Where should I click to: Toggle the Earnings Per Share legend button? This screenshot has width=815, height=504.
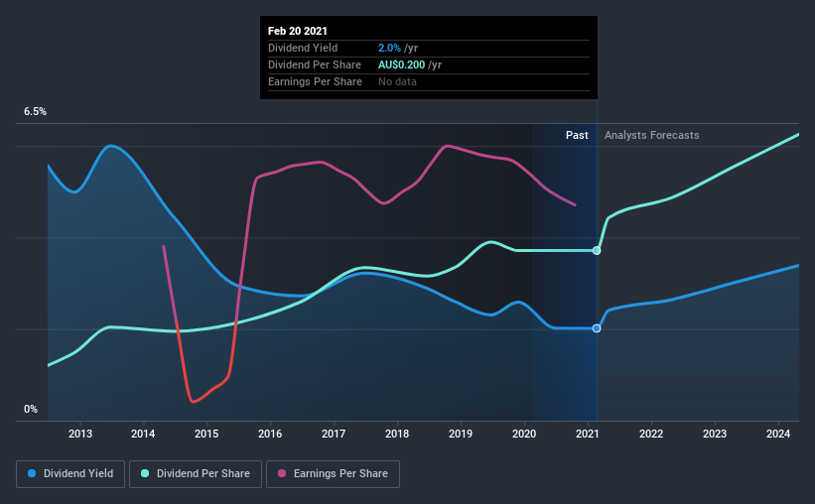(334, 474)
